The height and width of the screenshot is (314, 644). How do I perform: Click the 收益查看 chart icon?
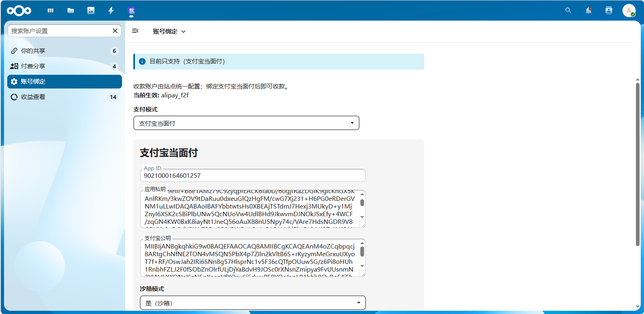[x=14, y=97]
